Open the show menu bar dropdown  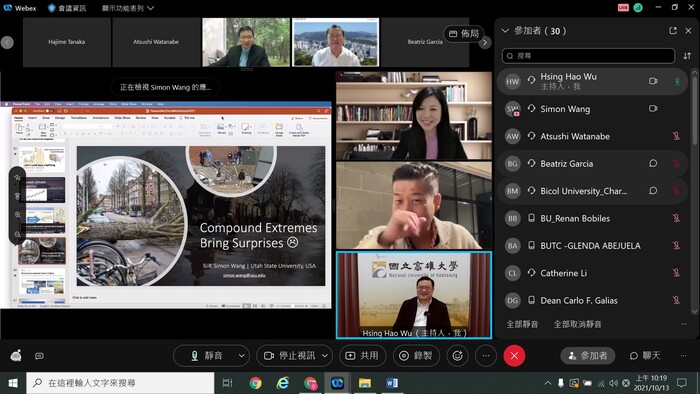(x=128, y=8)
